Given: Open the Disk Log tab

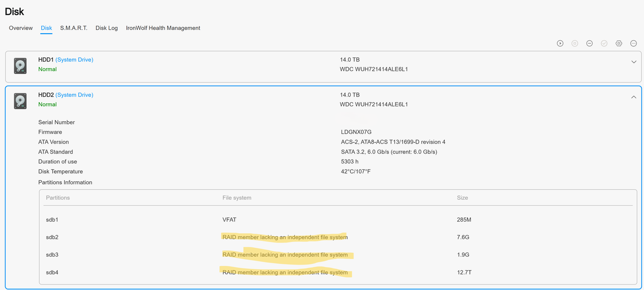Looking at the screenshot, I should click(107, 28).
